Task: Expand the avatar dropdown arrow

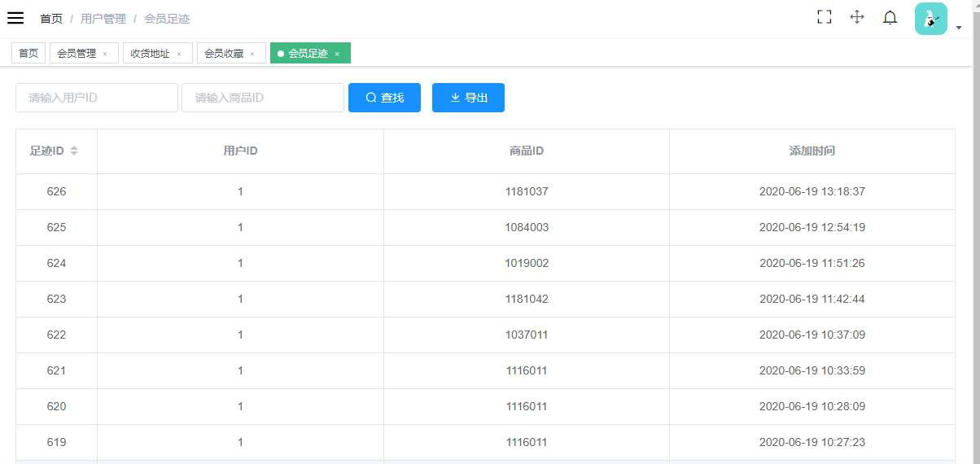Action: [x=959, y=28]
